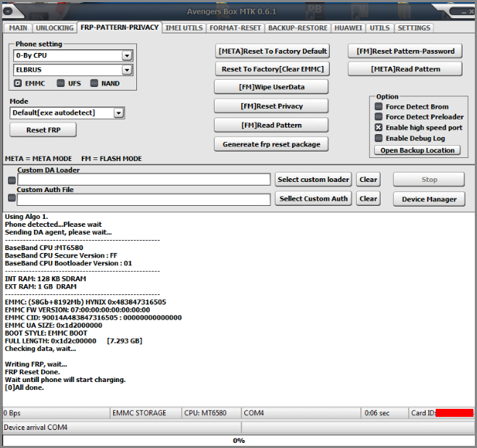Expand the 0-By CPU dropdown
The image size is (477, 448).
(127, 56)
